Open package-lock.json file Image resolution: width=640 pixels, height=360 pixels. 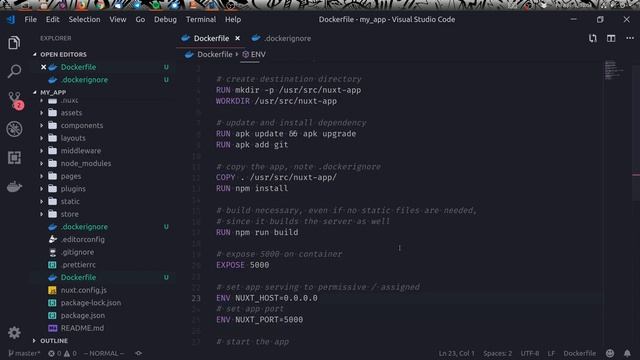[x=91, y=302]
